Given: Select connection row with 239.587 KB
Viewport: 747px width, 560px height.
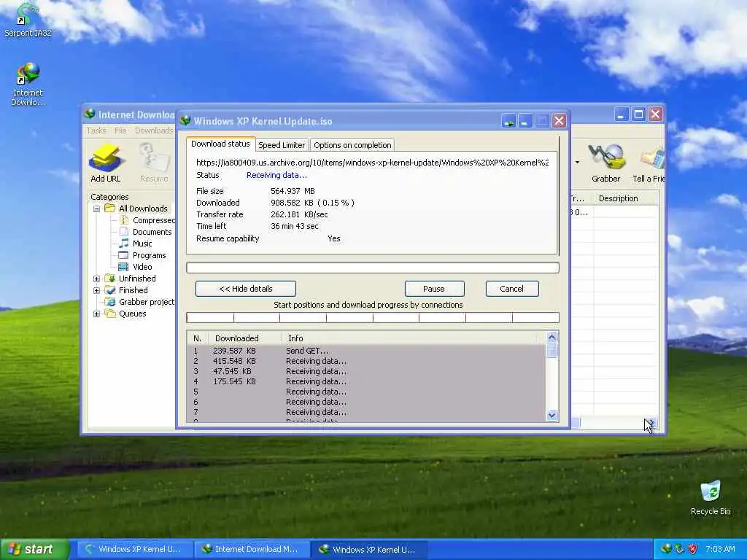Looking at the screenshot, I should pyautogui.click(x=366, y=351).
